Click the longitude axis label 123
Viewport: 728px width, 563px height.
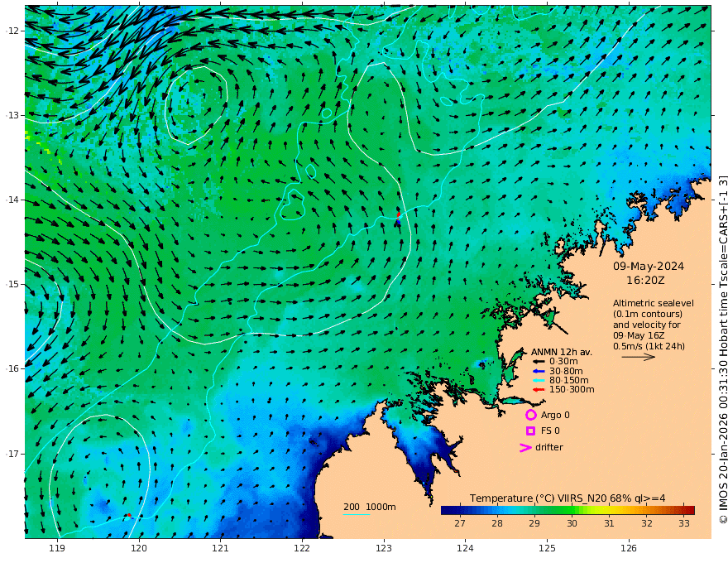384,549
